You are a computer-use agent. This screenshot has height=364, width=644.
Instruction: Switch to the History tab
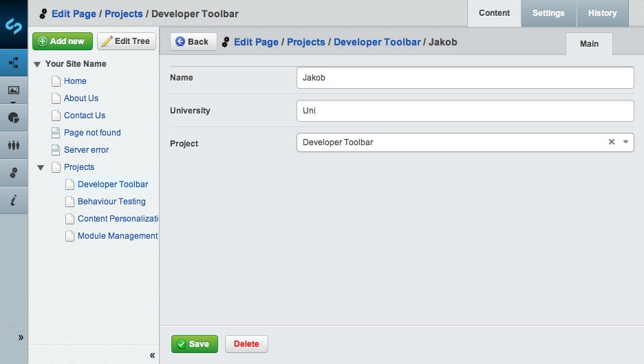click(602, 13)
